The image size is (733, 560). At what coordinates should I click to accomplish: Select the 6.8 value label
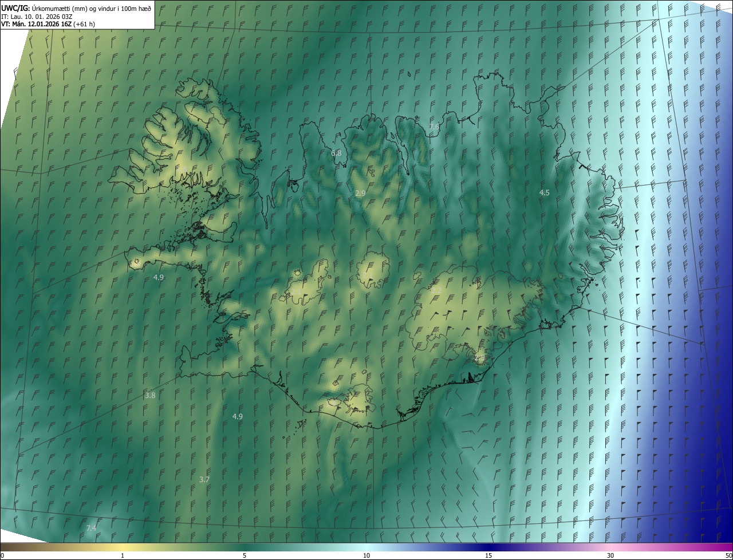pyautogui.click(x=336, y=153)
